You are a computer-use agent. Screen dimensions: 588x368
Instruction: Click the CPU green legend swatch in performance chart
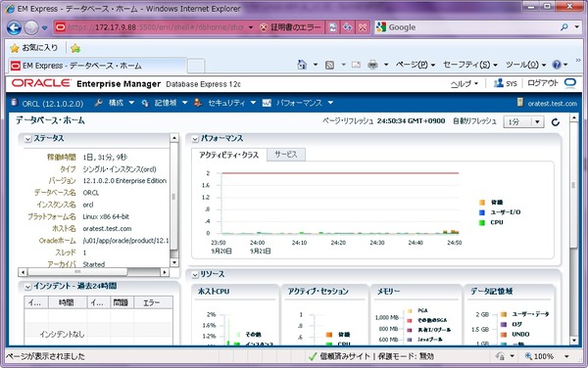[x=482, y=222]
